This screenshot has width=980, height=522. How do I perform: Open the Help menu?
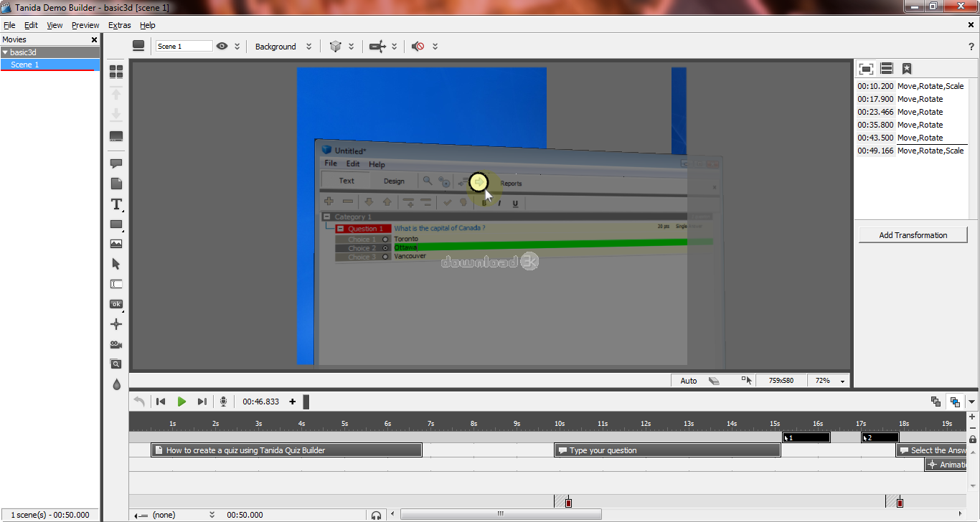[148, 25]
